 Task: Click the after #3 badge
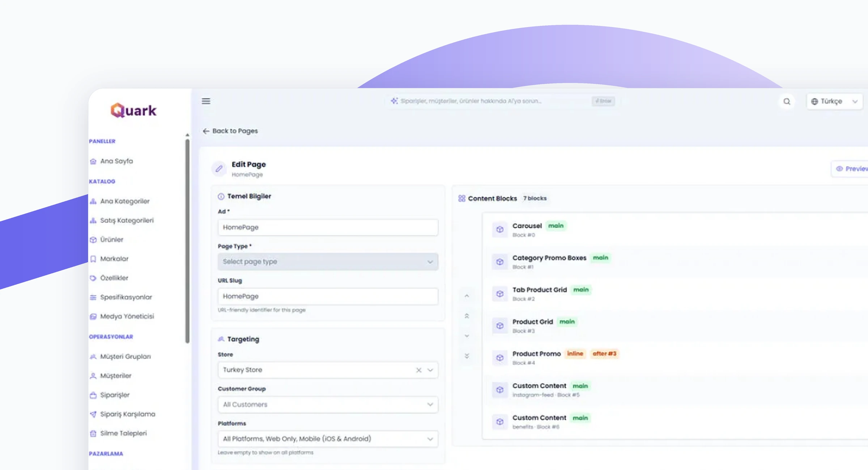point(604,354)
